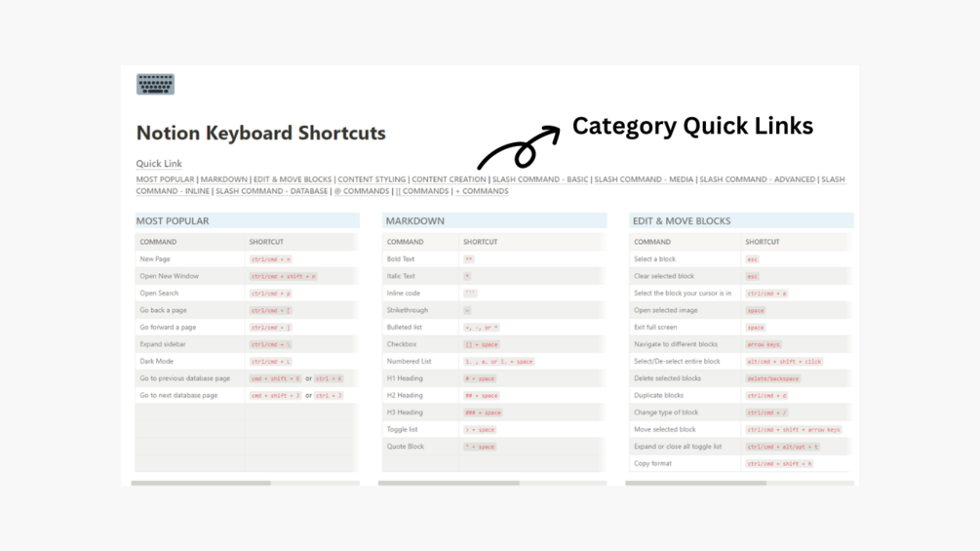This screenshot has width=980, height=551.
Task: Click the Move selected block cell
Action: tap(685, 429)
